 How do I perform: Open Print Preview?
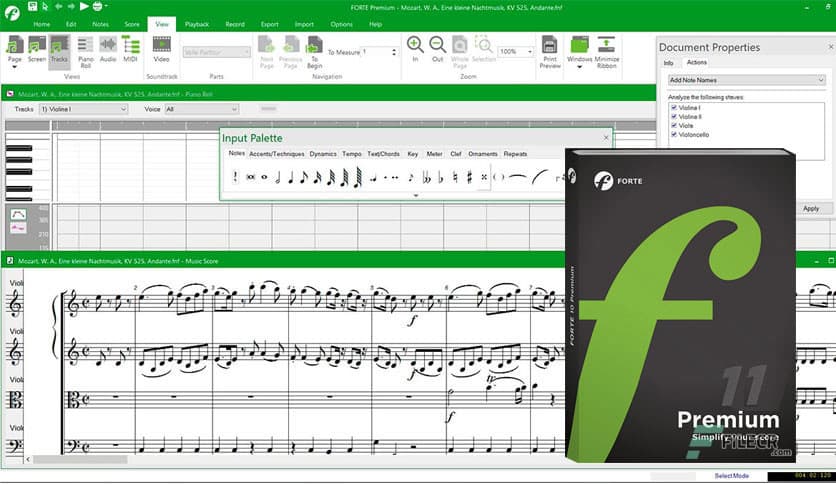point(550,52)
